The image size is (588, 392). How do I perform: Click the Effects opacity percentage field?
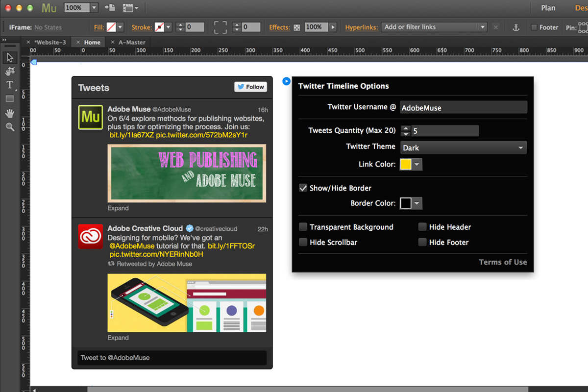(316, 27)
